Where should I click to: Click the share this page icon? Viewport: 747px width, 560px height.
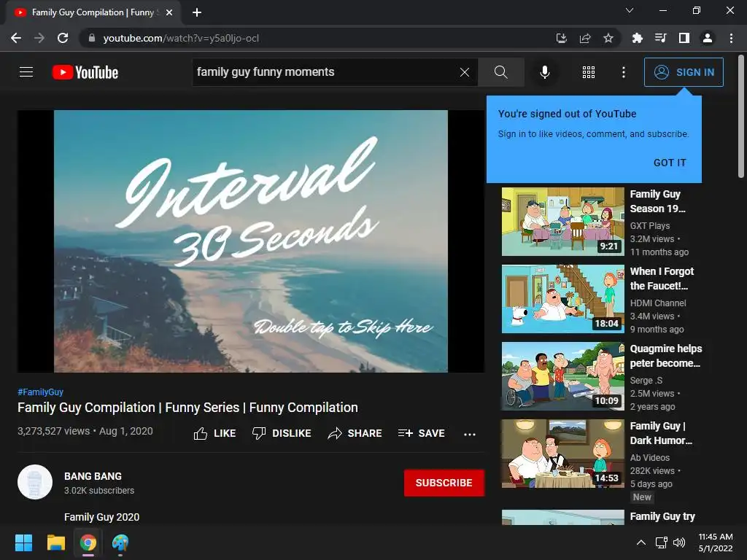pyautogui.click(x=585, y=38)
